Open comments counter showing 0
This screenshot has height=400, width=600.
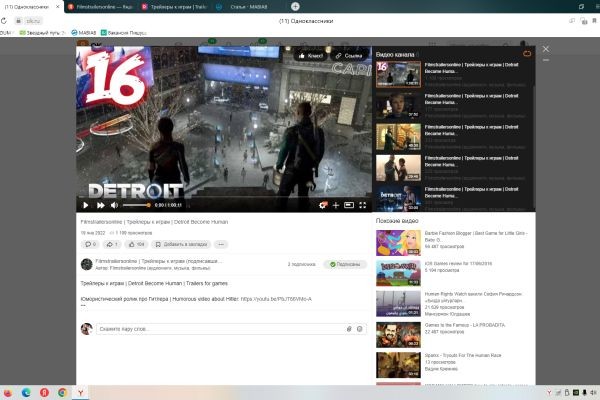(90, 244)
